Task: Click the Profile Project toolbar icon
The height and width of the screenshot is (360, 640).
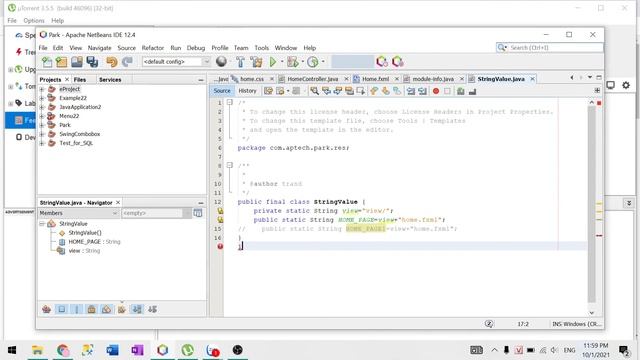Action: tap(313, 62)
